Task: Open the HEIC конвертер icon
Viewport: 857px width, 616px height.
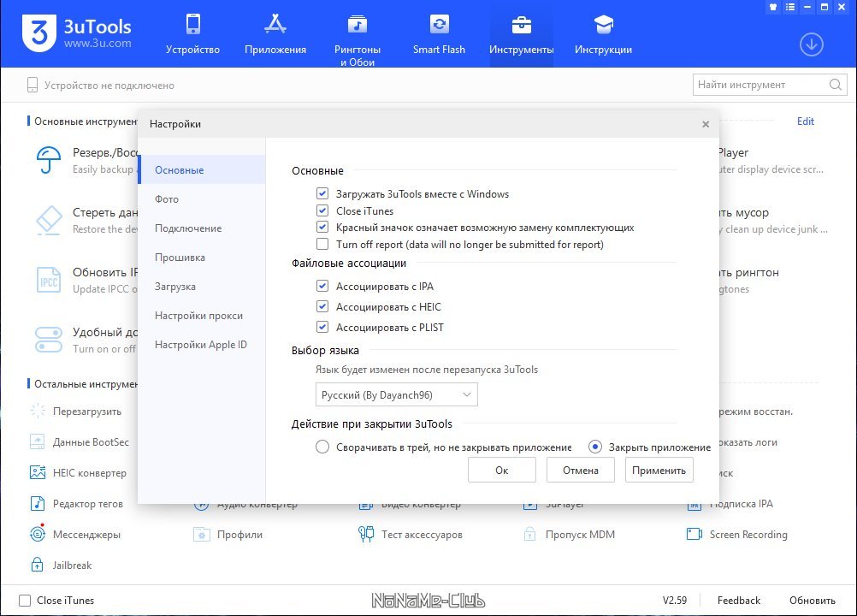Action: 37,472
